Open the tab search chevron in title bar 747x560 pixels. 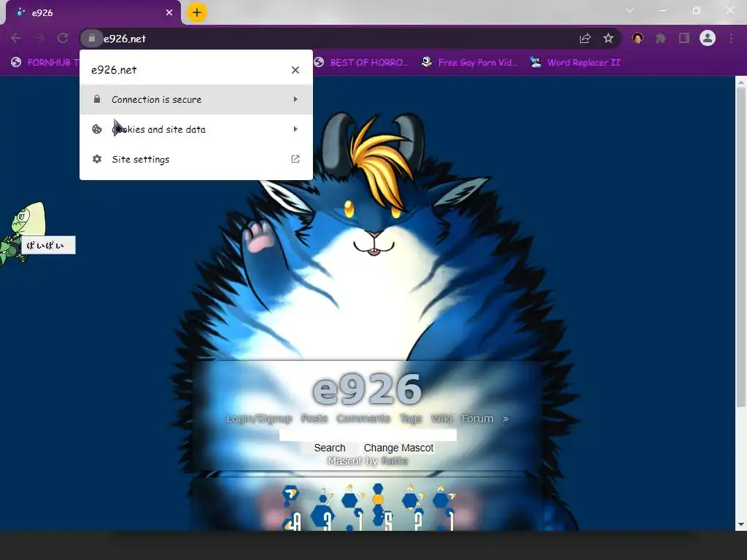point(630,10)
